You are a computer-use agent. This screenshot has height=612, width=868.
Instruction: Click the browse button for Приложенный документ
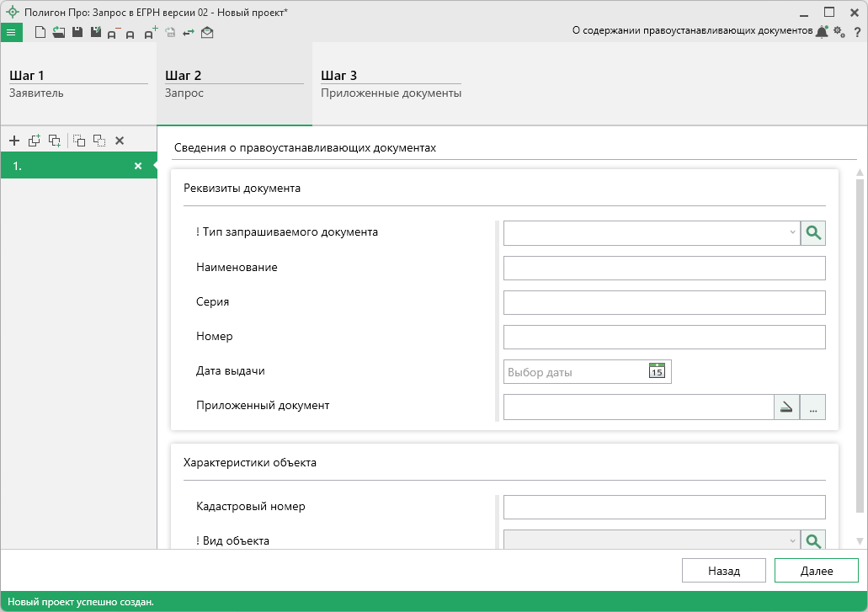pos(812,407)
